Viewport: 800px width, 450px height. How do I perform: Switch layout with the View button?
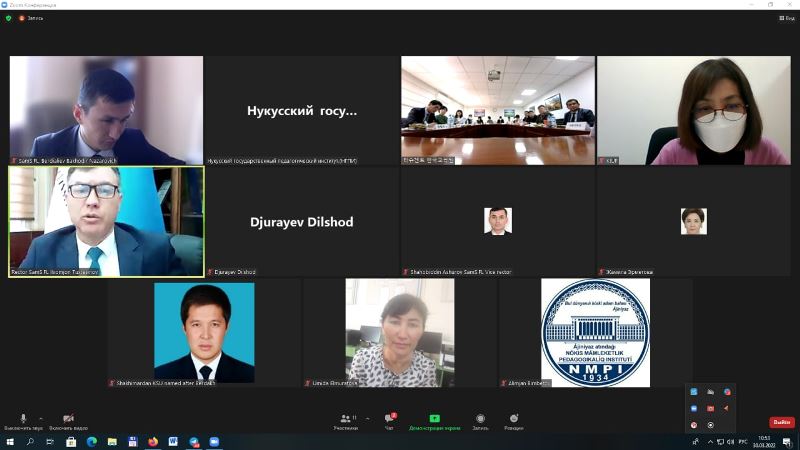pos(785,18)
